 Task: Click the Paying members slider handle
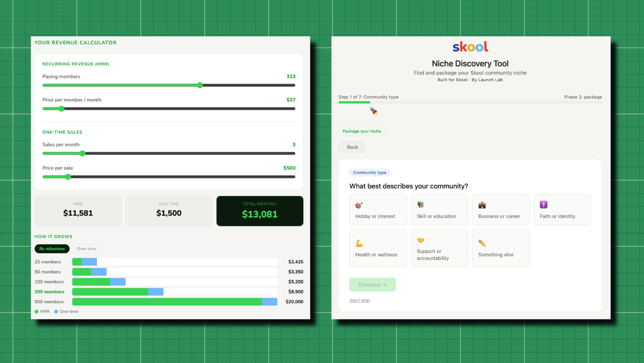200,85
